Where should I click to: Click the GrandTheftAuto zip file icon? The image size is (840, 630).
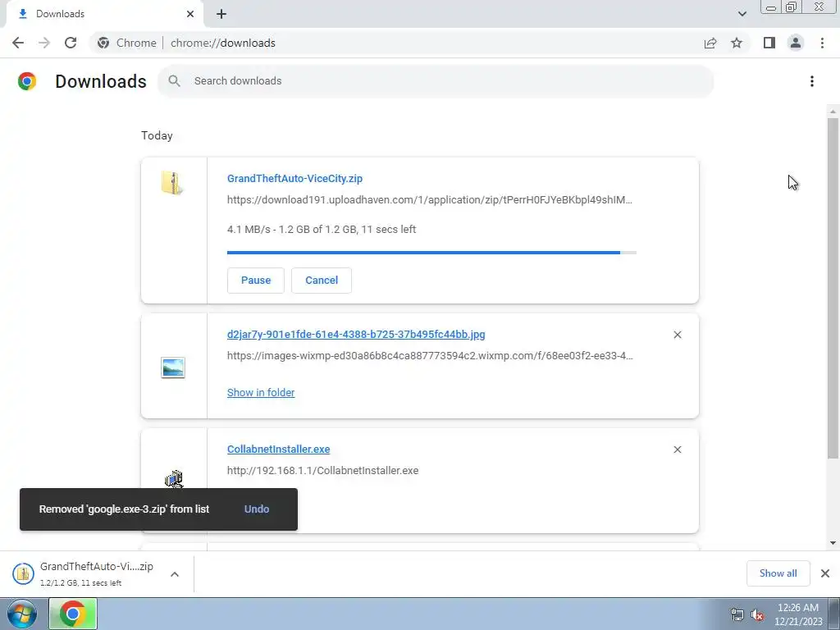(172, 183)
